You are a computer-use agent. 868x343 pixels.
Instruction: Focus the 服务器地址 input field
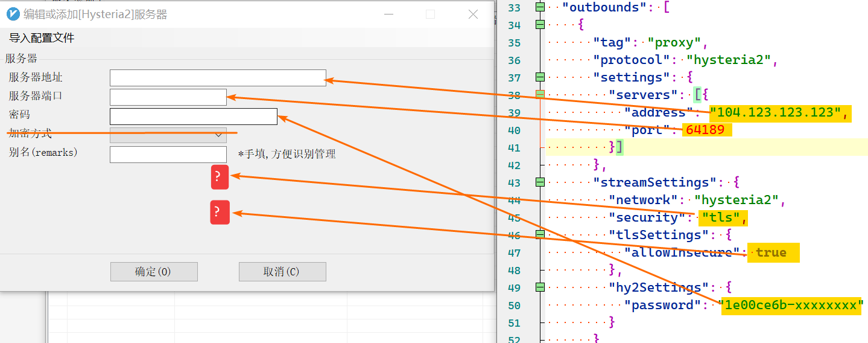tap(218, 78)
